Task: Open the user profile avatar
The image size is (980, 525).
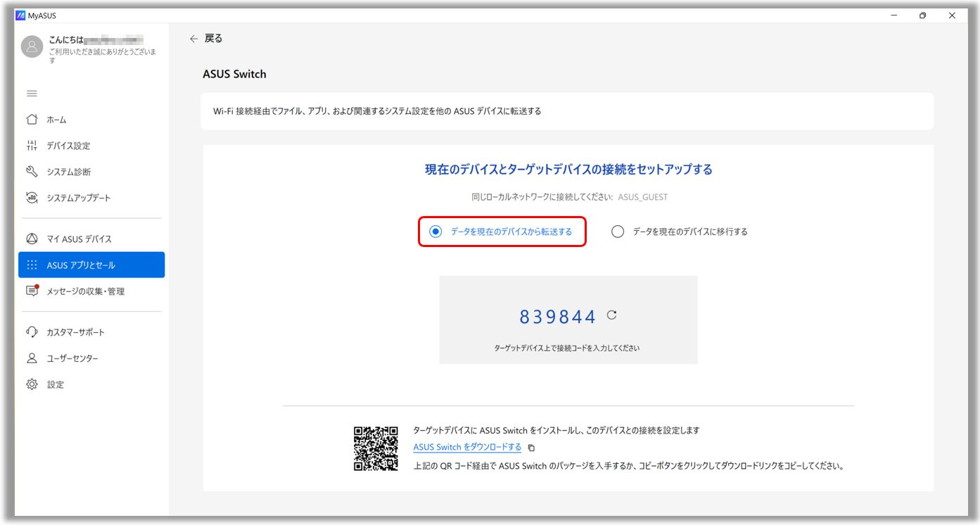Action: [32, 46]
